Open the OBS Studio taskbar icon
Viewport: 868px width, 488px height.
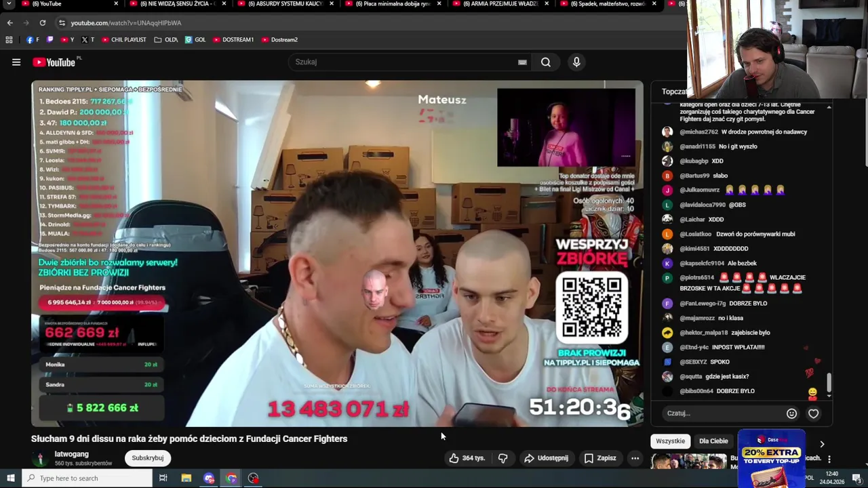pyautogui.click(x=254, y=479)
